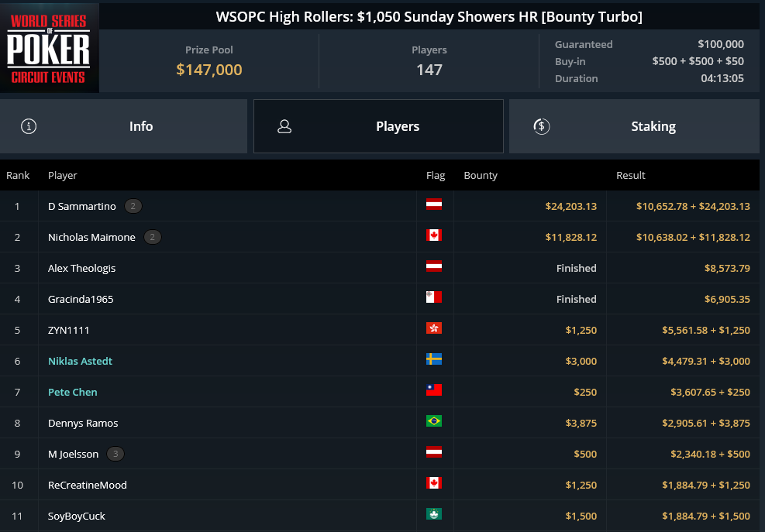Click Gracinda1965's Malta flag
The height and width of the screenshot is (532, 765).
tap(434, 297)
